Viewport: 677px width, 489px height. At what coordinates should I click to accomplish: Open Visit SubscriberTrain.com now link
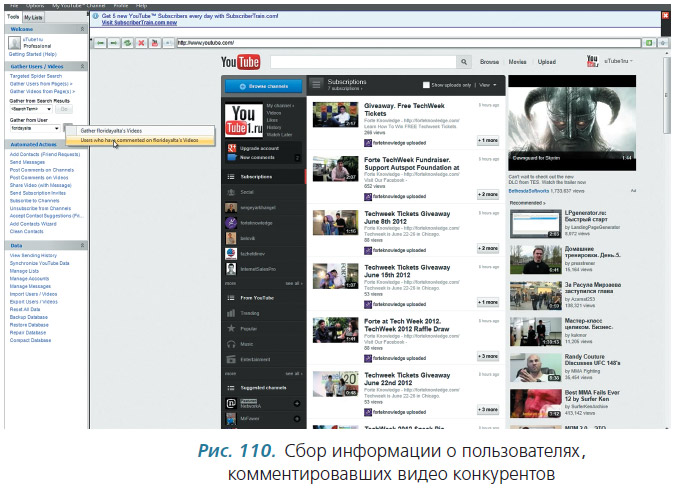point(139,22)
